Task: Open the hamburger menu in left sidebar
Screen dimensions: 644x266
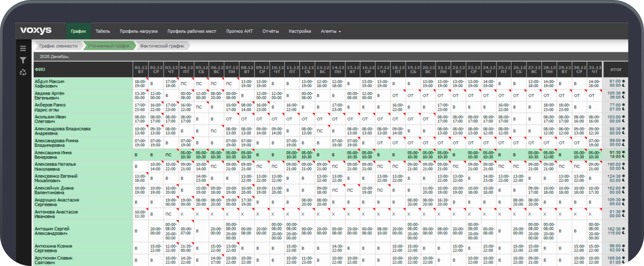Action: [23, 49]
